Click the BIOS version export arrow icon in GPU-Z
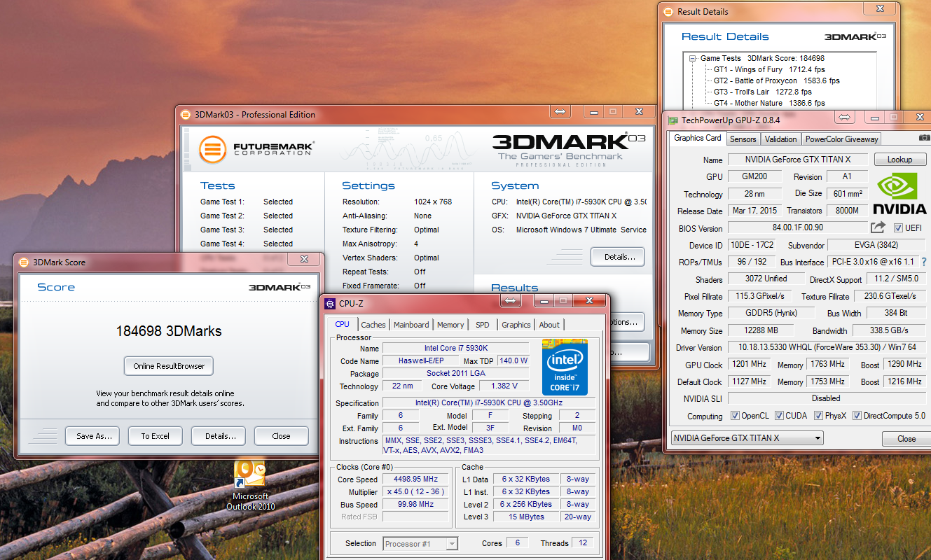This screenshot has height=560, width=931. click(878, 227)
